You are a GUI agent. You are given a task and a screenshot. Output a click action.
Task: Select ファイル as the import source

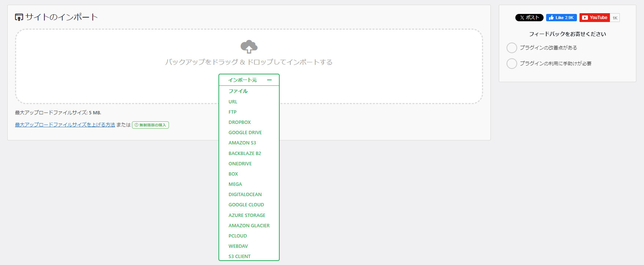click(x=238, y=91)
